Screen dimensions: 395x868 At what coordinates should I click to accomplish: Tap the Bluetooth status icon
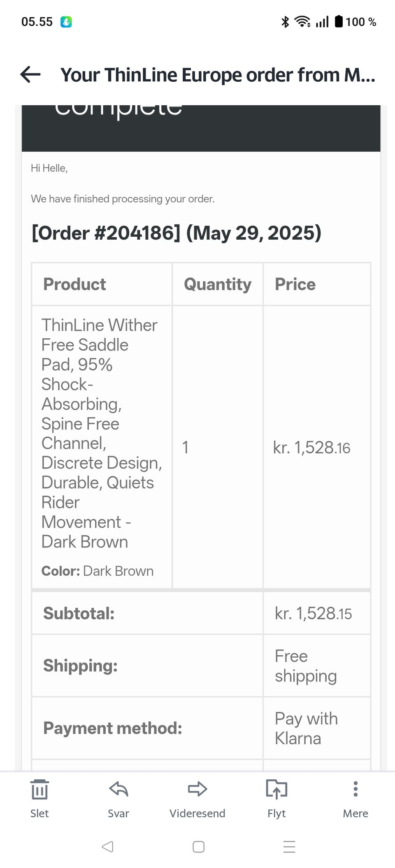(x=285, y=22)
